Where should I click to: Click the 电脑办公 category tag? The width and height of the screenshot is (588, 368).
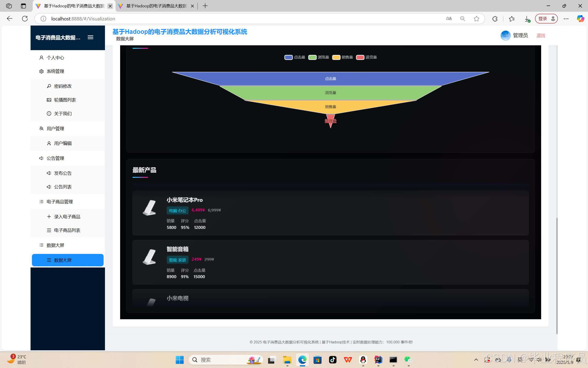[177, 210]
